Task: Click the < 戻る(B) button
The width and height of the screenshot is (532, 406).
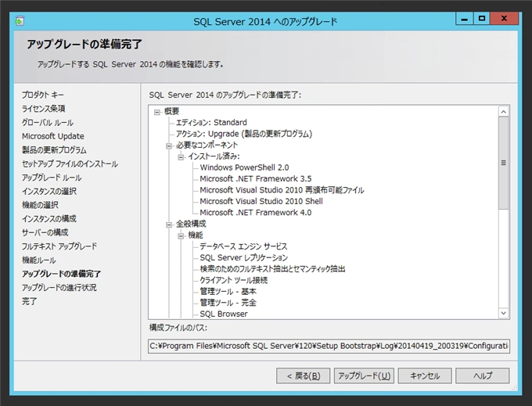Action: (x=303, y=375)
